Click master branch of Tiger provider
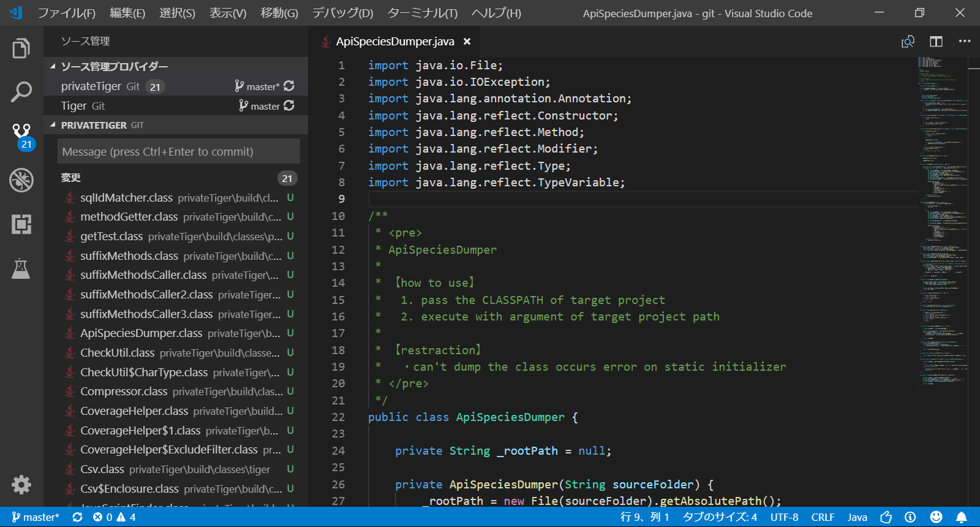Screen dimensions: 980x527 click(259, 106)
